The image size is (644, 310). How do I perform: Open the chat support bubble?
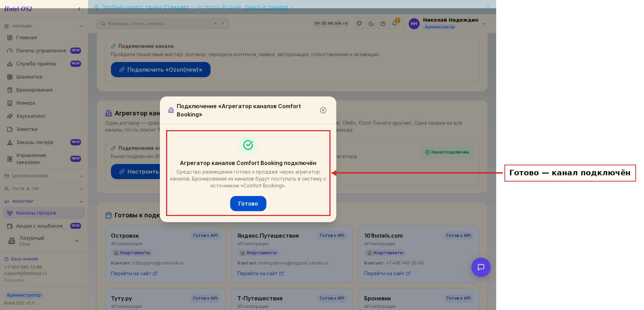pos(481,267)
